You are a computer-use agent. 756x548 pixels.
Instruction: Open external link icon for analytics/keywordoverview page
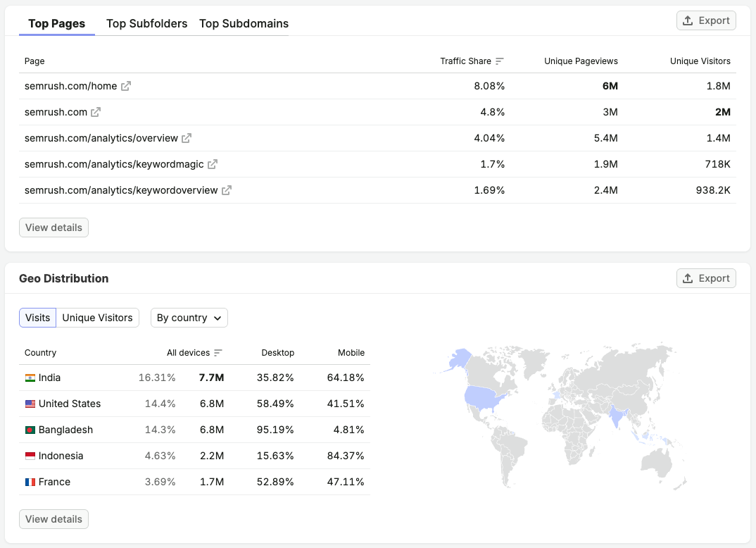tap(227, 190)
